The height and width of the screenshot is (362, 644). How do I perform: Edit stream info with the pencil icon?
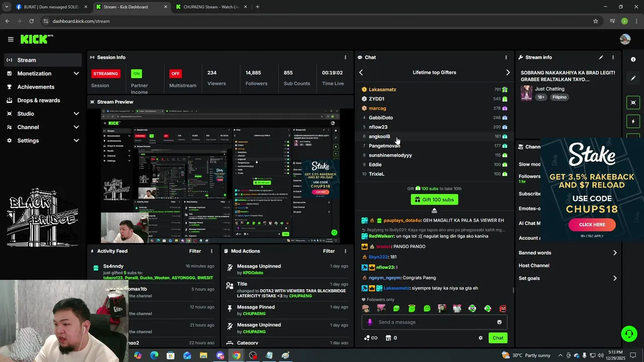click(x=601, y=57)
